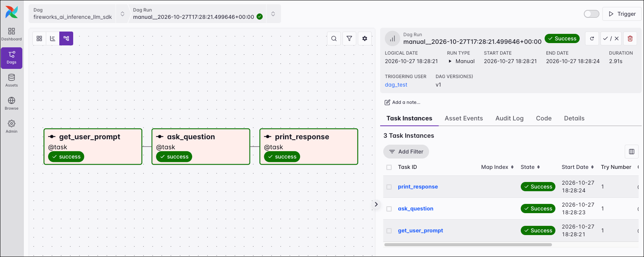Open the Code tab
Screen dimensions: 644x257
click(x=544, y=118)
